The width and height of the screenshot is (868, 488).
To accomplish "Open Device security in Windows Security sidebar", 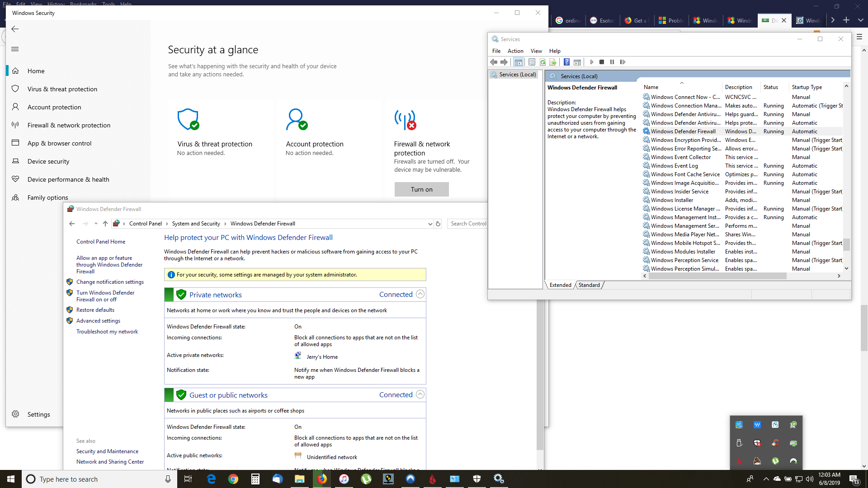I will coord(48,161).
